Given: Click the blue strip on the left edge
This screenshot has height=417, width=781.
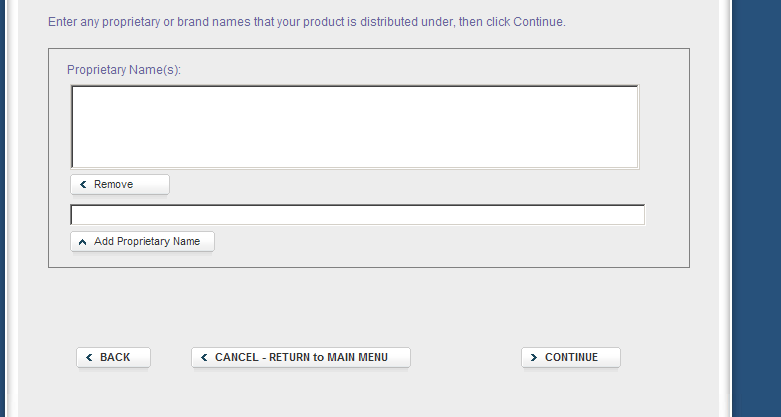Looking at the screenshot, I should [x=3, y=200].
